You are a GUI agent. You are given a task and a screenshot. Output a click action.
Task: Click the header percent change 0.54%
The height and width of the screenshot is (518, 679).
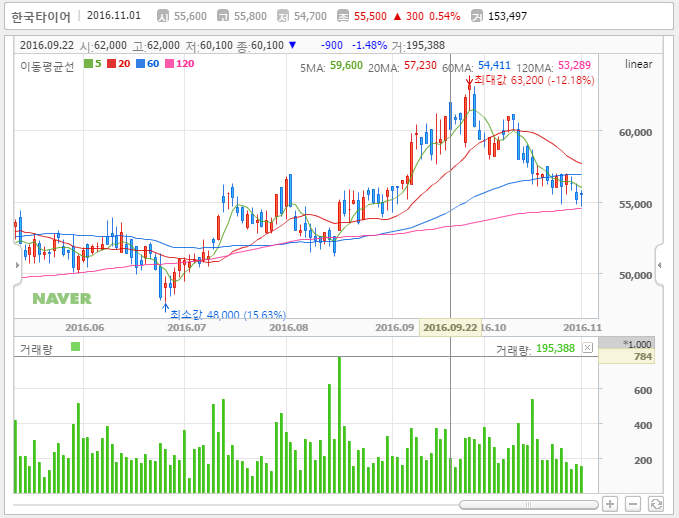coord(445,16)
